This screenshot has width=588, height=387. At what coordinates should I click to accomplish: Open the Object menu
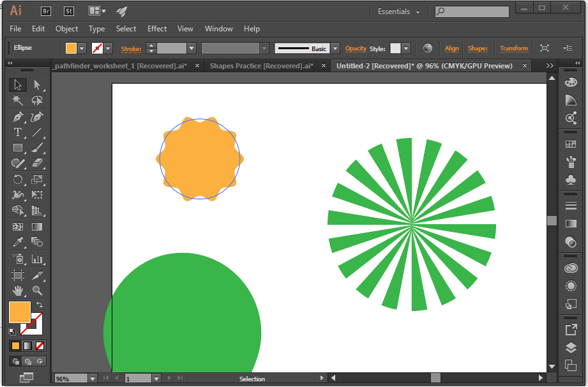[x=67, y=29]
